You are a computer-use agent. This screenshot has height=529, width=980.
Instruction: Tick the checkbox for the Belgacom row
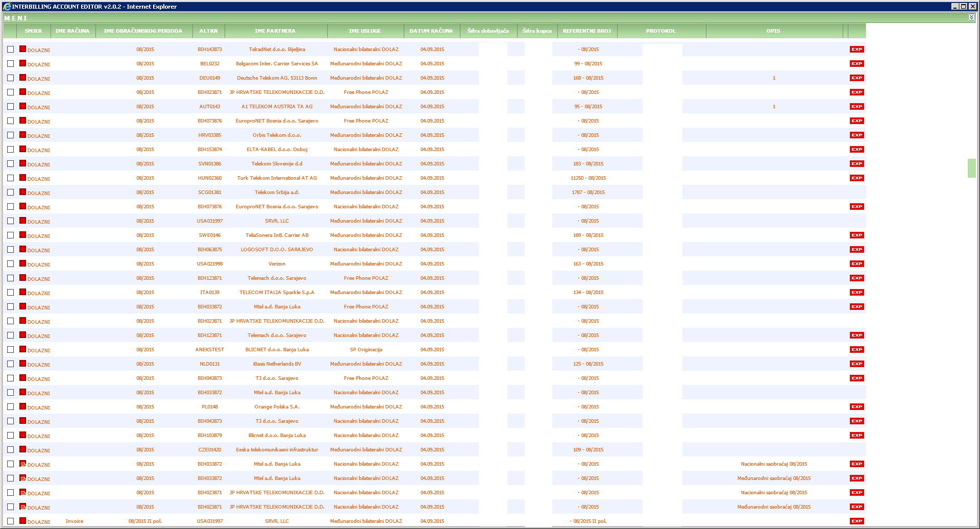click(x=10, y=64)
